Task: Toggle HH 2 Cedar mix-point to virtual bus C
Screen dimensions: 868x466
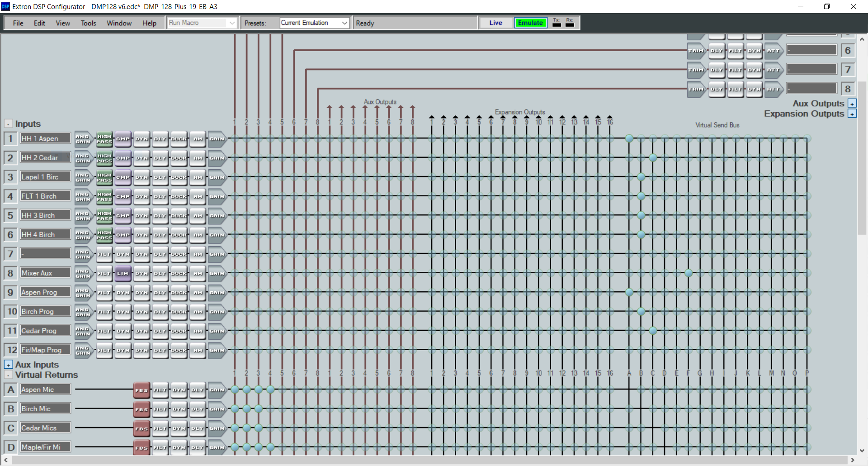Action: pyautogui.click(x=653, y=158)
